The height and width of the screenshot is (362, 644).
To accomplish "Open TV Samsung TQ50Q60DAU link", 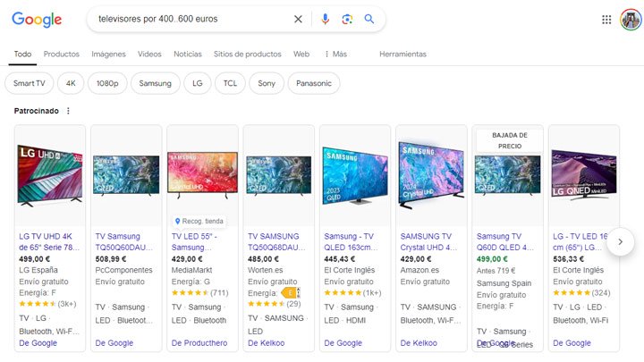I will 124,241.
